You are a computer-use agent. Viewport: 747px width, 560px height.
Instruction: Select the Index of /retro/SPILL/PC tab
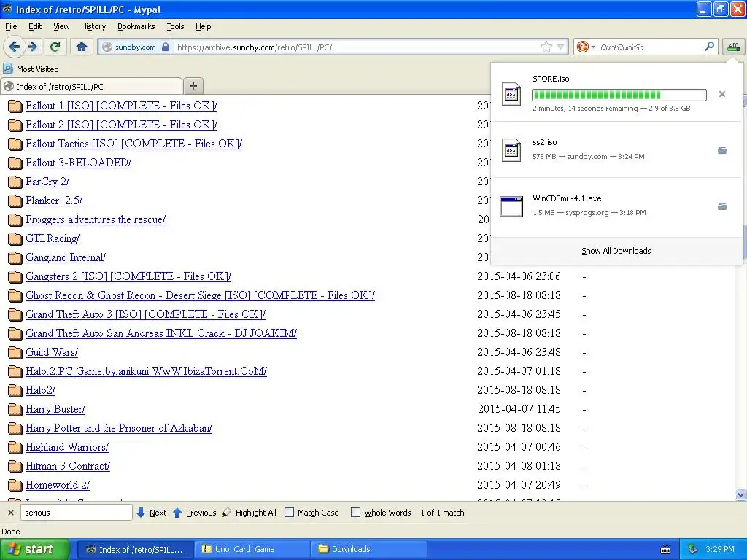91,86
